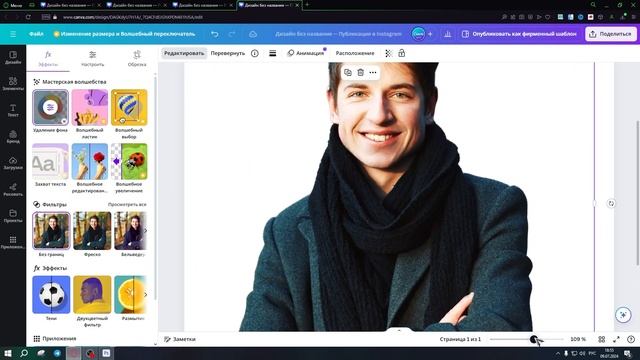
Task: Open analytics chart icon
Action: coord(448,34)
